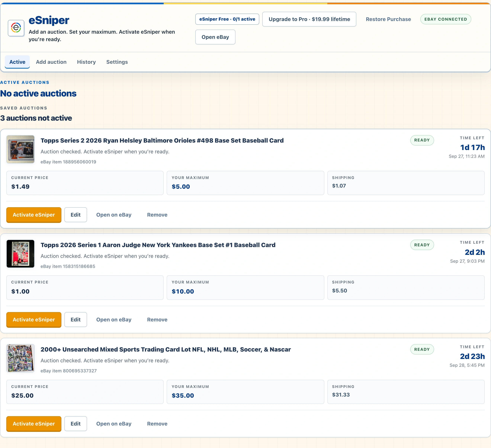This screenshot has height=448, width=491.
Task: Click the $31.33 shipping value
Action: pos(341,395)
